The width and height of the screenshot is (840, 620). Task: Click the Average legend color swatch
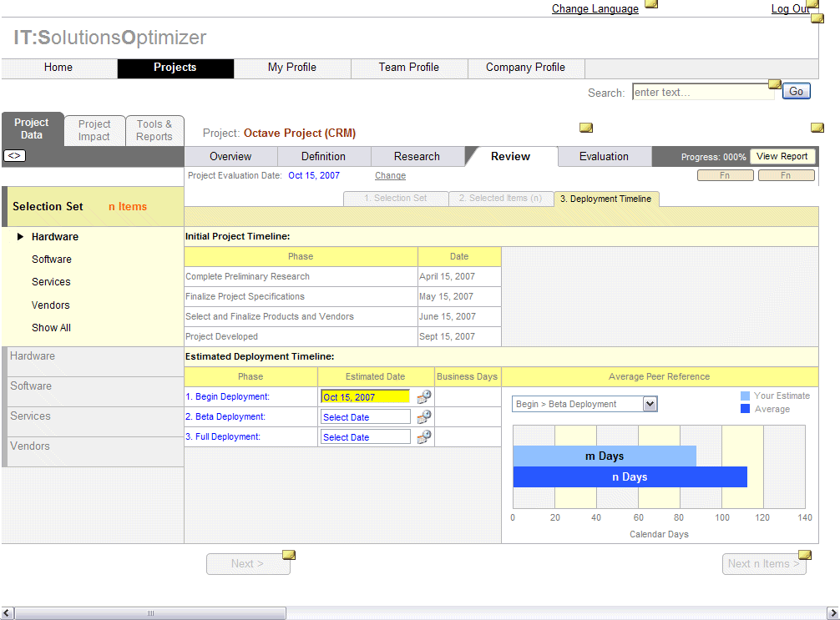(x=745, y=409)
